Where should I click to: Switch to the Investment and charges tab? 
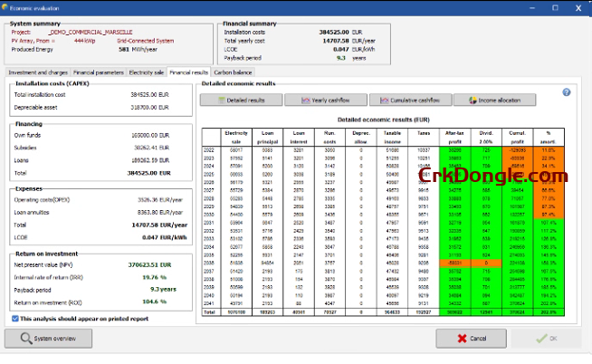tap(38, 72)
